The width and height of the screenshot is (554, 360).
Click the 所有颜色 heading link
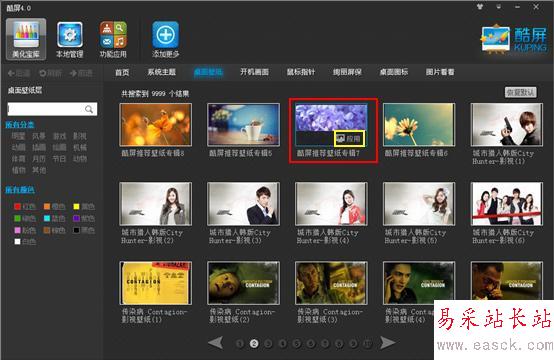click(20, 190)
